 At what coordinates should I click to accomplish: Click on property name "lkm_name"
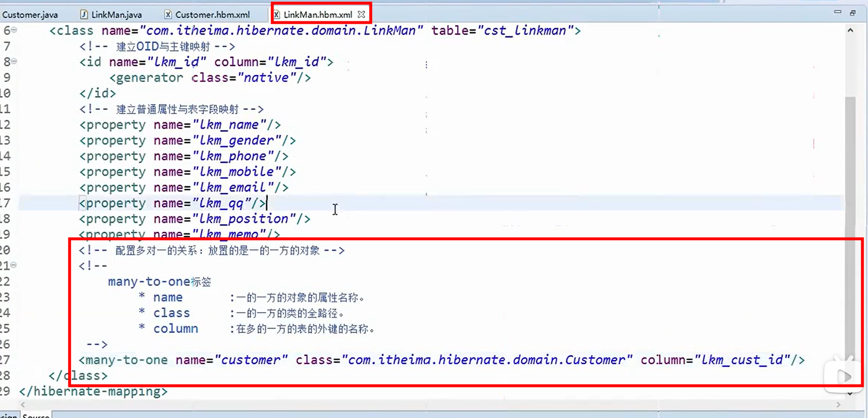[x=229, y=125]
